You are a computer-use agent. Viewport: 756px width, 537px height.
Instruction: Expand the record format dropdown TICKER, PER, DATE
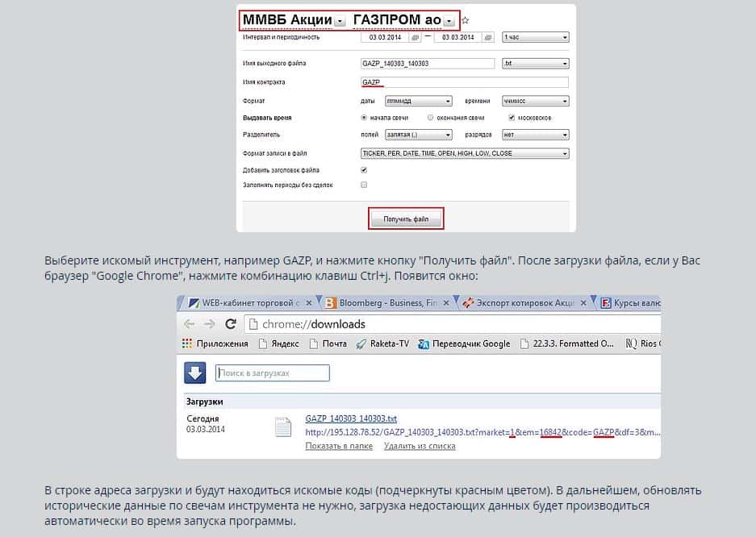click(x=465, y=154)
